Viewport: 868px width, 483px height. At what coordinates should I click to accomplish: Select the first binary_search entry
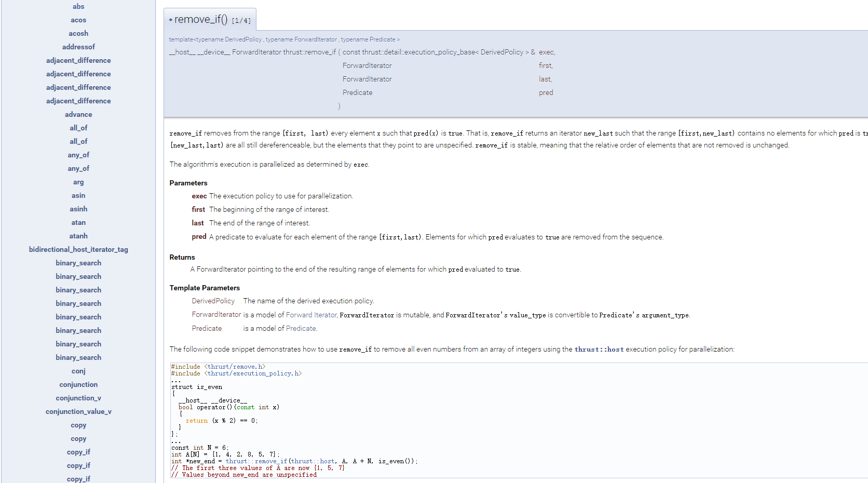click(x=78, y=263)
